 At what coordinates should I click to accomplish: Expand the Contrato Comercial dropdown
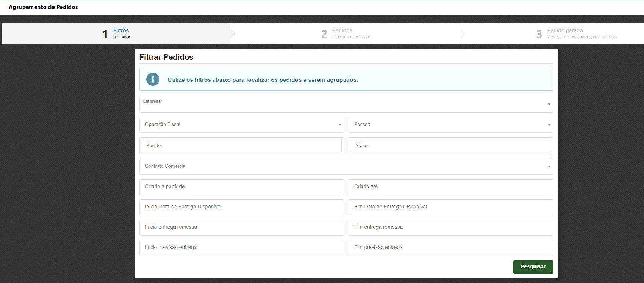point(346,167)
